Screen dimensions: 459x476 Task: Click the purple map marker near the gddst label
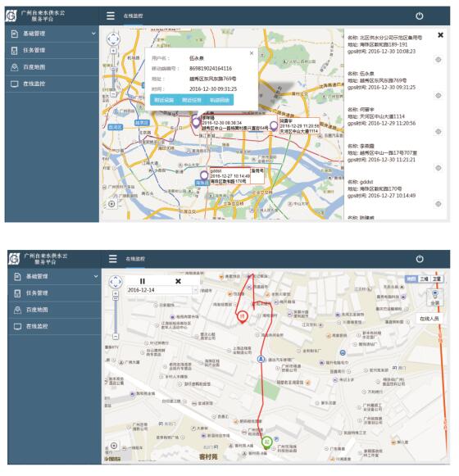[x=204, y=175]
